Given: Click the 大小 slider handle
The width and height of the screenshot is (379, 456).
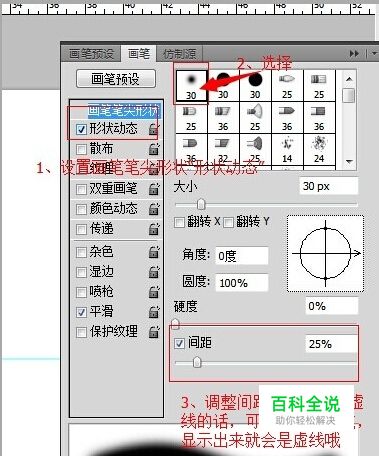Looking at the screenshot, I should pos(201,204).
